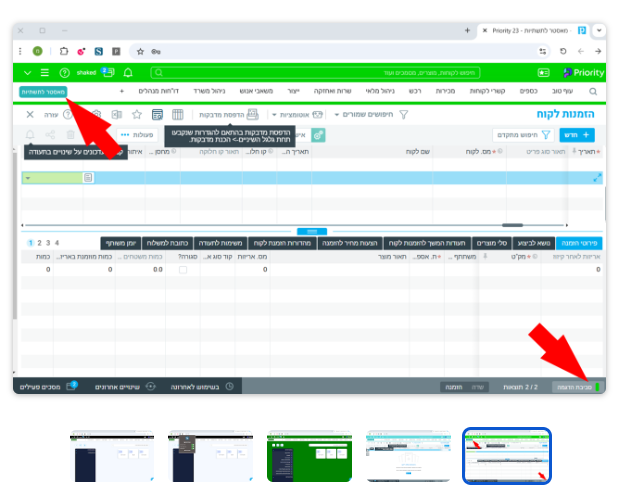
Task: Click the חדש new record button
Action: (577, 135)
